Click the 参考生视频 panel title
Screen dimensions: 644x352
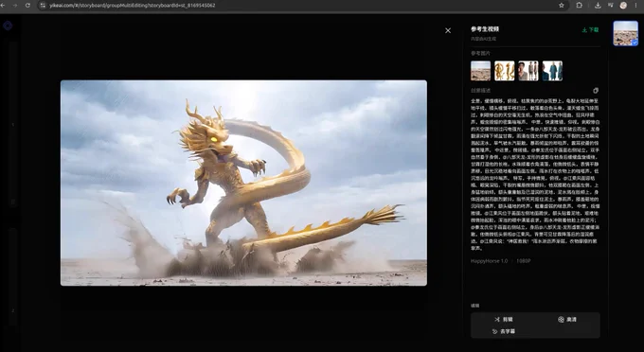coord(485,29)
